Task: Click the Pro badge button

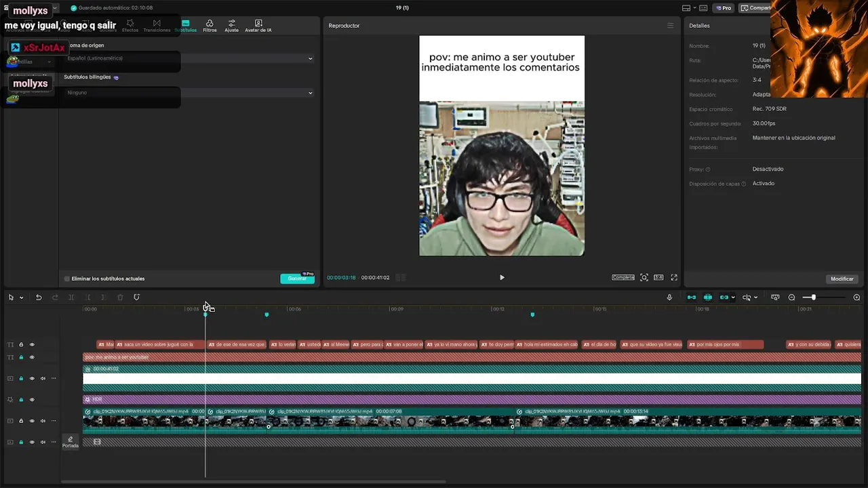Action: pos(723,8)
